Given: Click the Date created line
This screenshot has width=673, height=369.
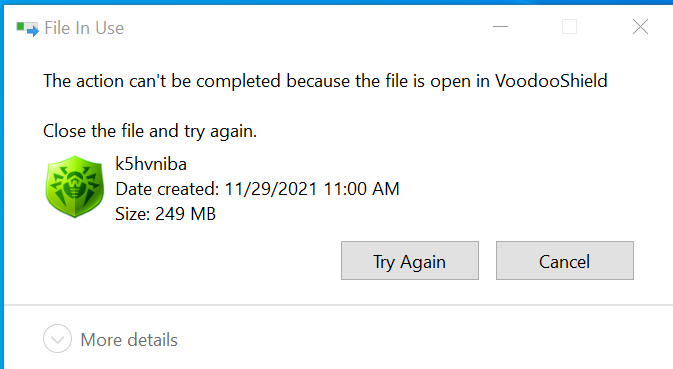Looking at the screenshot, I should tap(258, 189).
